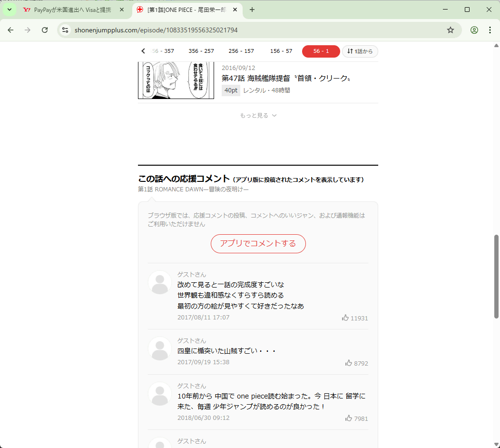The image size is (500, 448).
Task: Maximize the browser window
Action: [467, 10]
